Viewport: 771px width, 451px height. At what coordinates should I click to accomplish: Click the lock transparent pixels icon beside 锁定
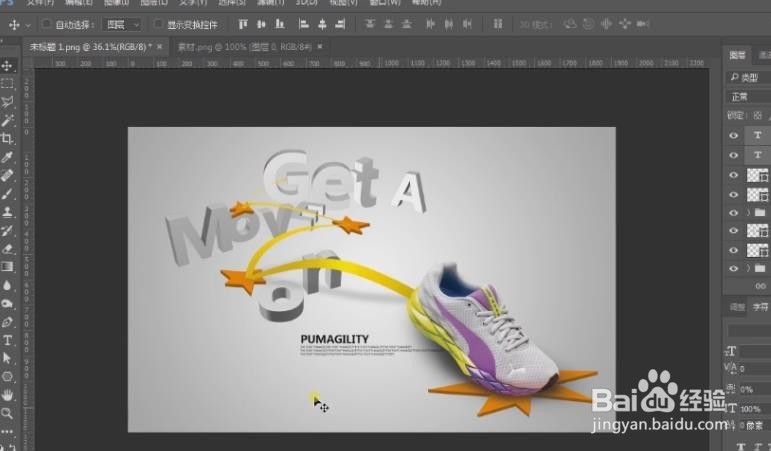[757, 116]
